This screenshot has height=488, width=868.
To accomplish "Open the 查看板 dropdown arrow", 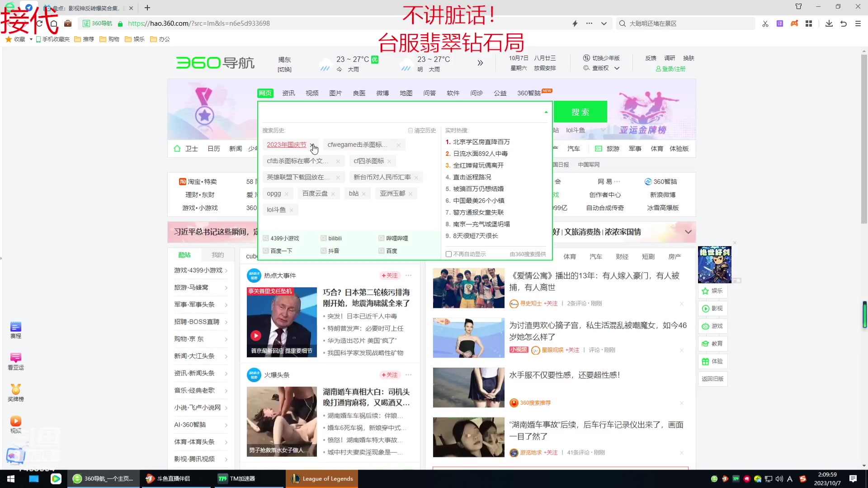I will coord(618,68).
